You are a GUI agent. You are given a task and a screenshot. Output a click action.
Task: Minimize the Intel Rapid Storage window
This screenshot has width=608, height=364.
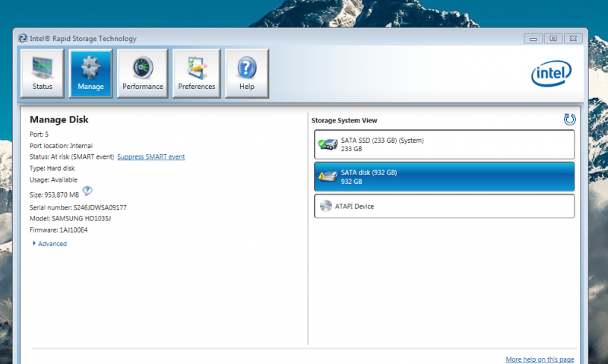point(533,39)
